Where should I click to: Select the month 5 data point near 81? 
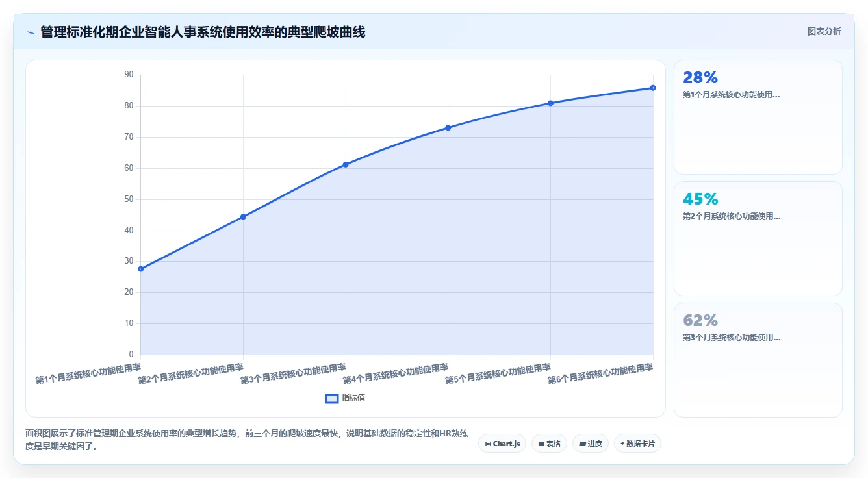550,103
